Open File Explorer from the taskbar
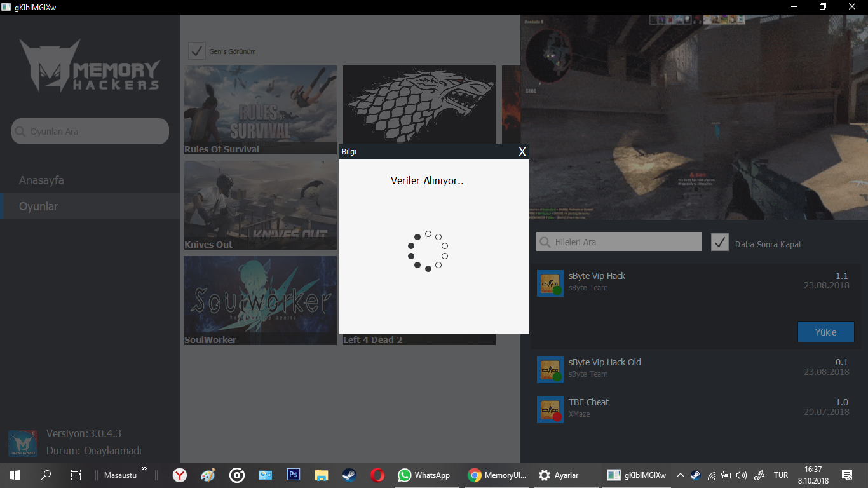Viewport: 868px width, 488px height. 322,475
